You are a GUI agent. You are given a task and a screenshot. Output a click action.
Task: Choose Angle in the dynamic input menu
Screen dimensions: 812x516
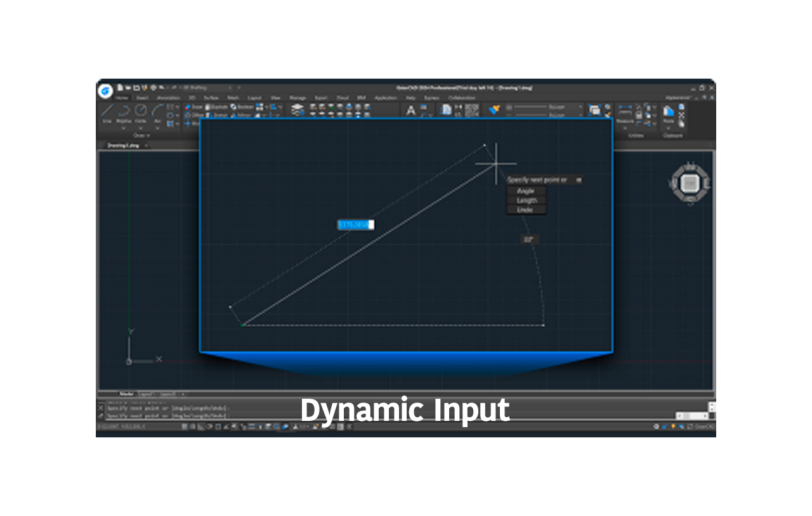(x=526, y=191)
